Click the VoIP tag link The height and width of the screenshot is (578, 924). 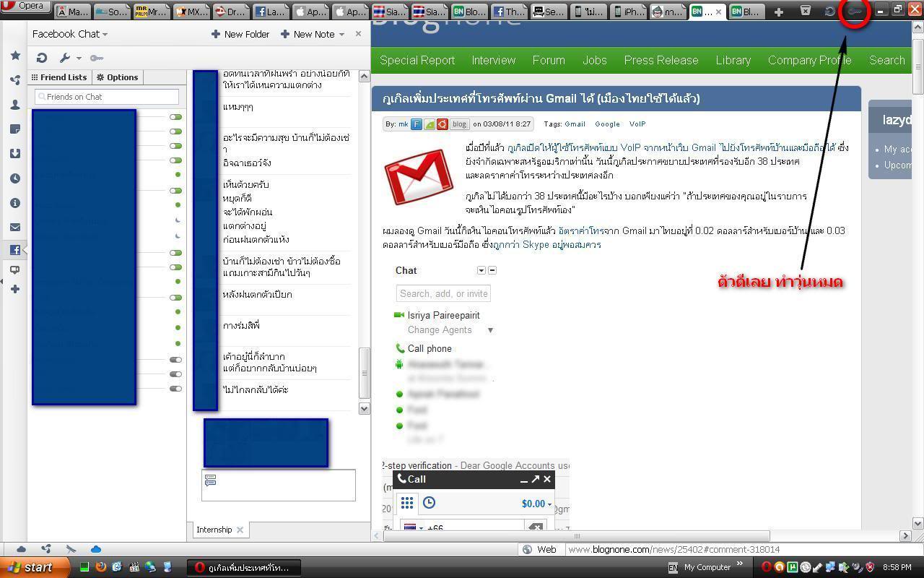(x=637, y=124)
